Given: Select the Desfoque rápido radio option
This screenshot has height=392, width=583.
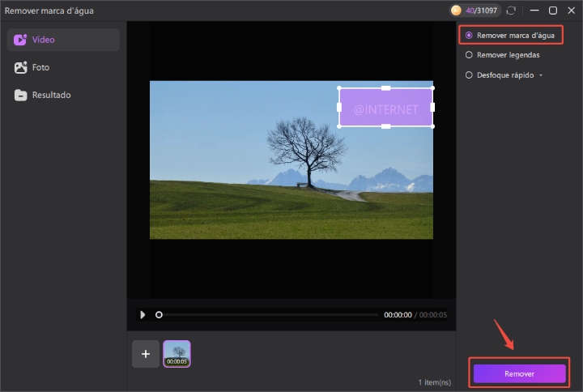Looking at the screenshot, I should click(x=469, y=75).
